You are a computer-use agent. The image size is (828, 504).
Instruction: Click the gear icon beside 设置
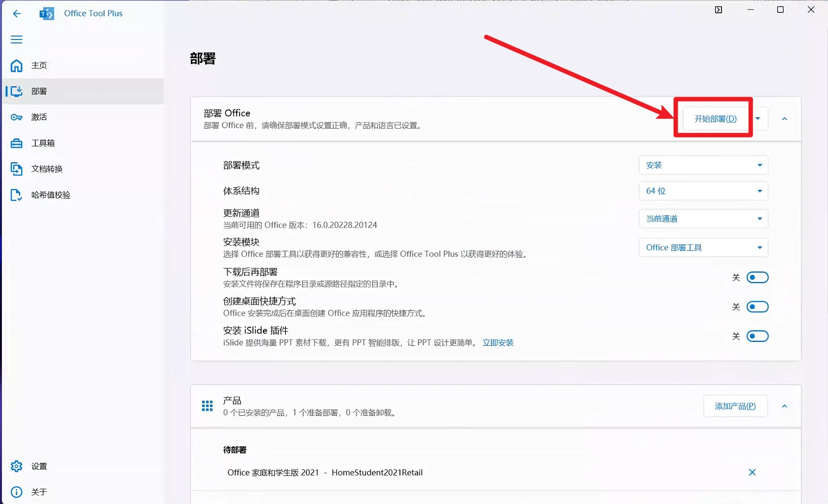click(17, 466)
